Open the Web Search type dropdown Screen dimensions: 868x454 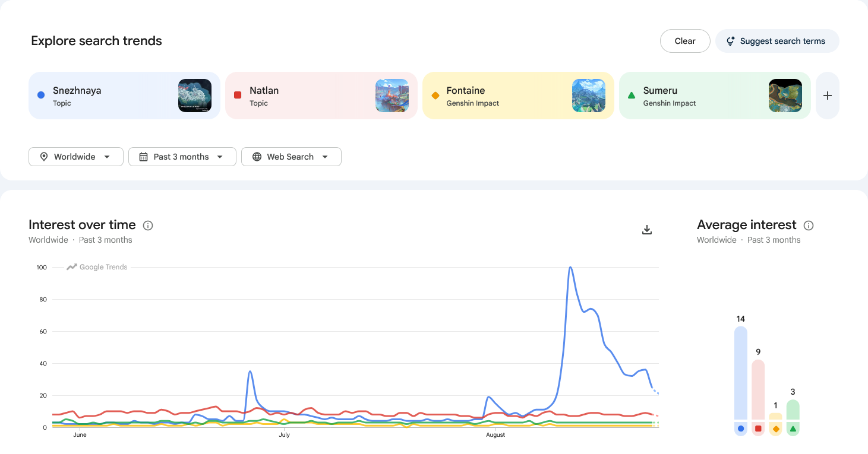pyautogui.click(x=291, y=157)
